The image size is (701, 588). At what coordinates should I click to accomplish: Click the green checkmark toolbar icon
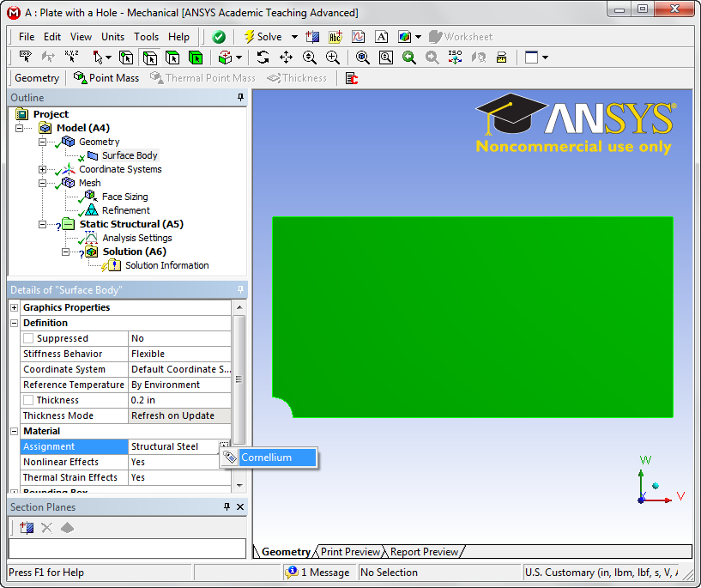tap(219, 37)
